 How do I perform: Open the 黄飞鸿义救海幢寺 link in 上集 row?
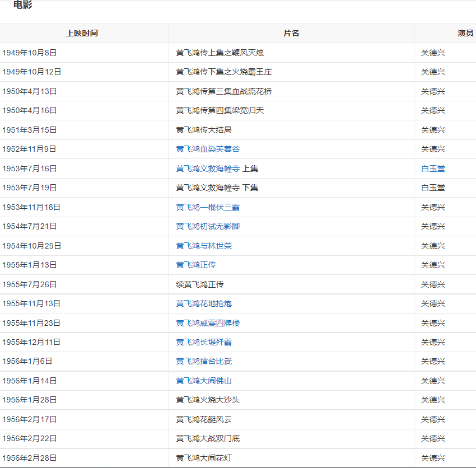pyautogui.click(x=208, y=169)
